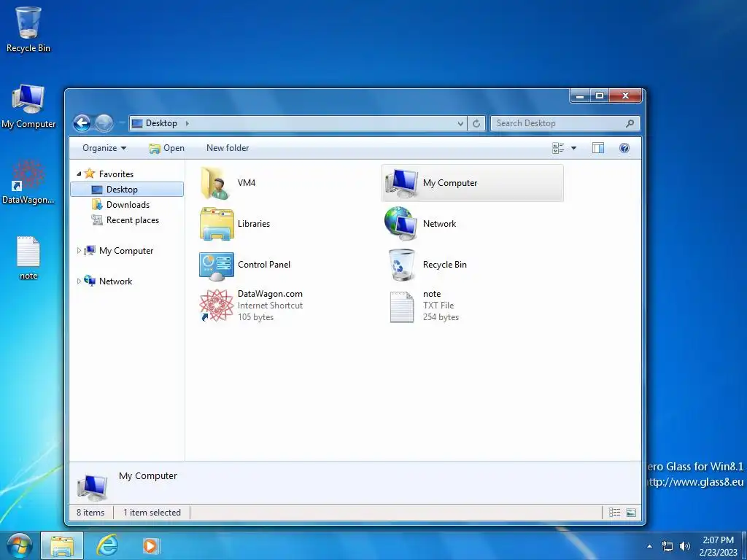Click the Forward navigation arrow
Viewport: 747px width, 560px height.
click(x=104, y=123)
